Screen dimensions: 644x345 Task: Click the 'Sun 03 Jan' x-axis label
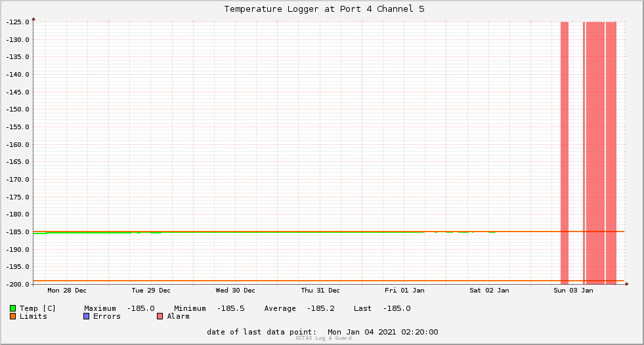click(573, 291)
